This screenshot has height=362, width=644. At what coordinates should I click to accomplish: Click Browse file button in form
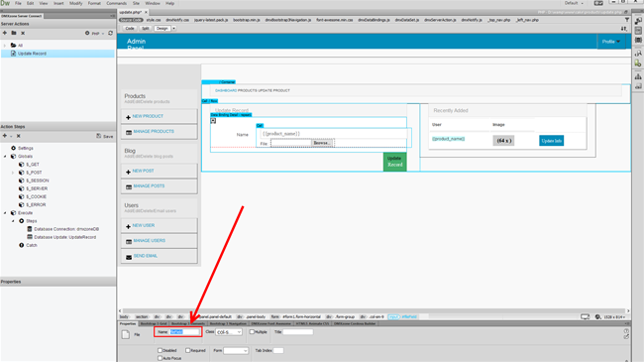point(322,143)
